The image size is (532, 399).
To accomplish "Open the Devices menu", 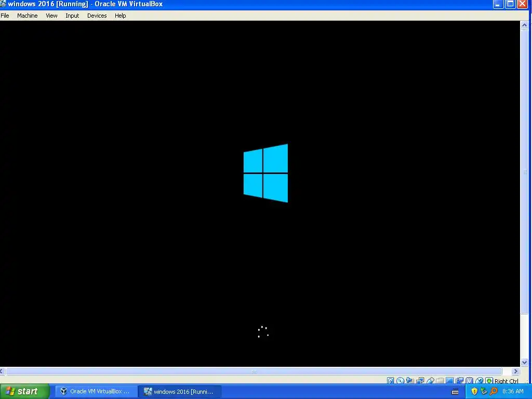I will 97,16.
